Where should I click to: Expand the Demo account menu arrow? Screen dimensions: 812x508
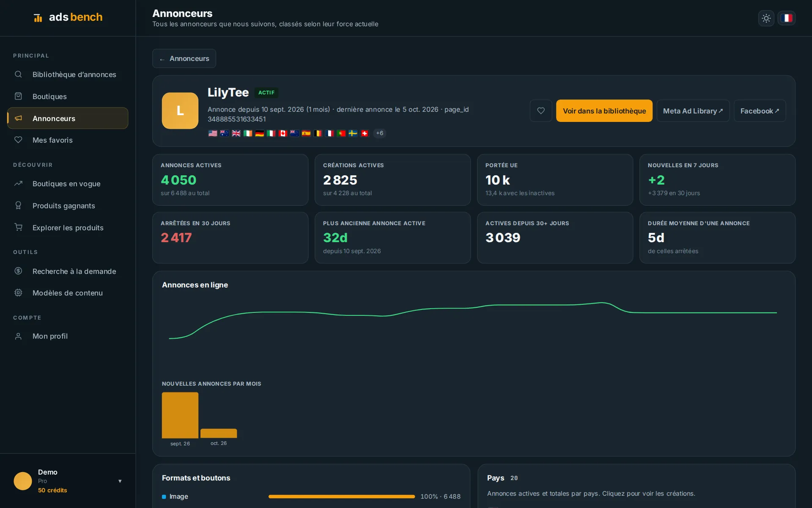120,481
